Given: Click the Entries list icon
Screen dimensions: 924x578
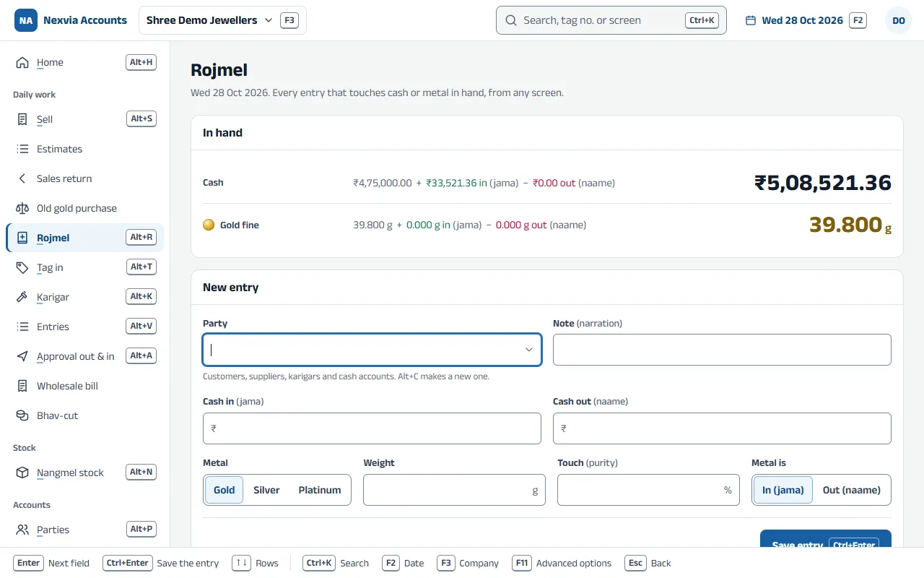Looking at the screenshot, I should point(22,327).
